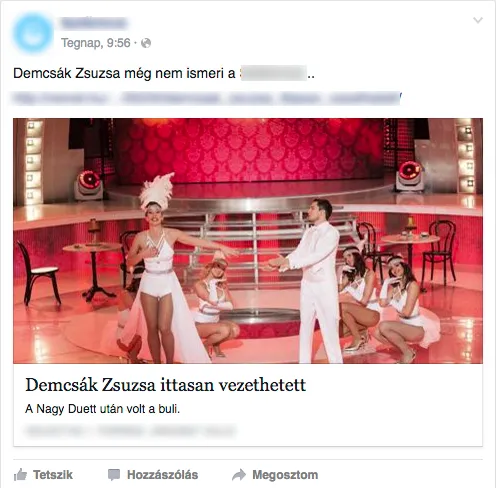Open the blurred URL link in post text
The image size is (496, 488).
tap(207, 98)
